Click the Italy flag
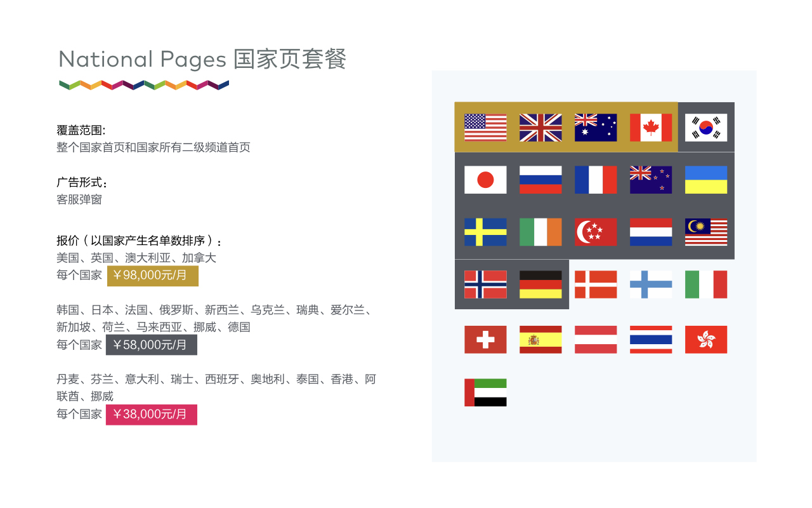Image resolution: width=812 pixels, height=508 pixels. 706,284
